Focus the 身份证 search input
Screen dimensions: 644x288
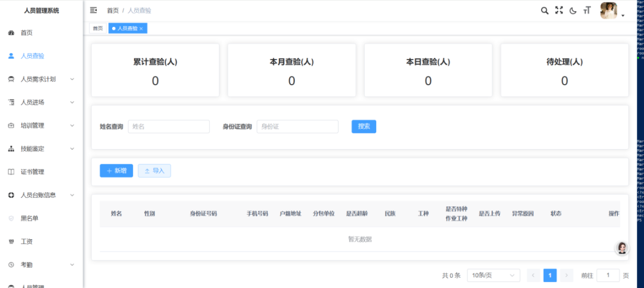(x=298, y=126)
